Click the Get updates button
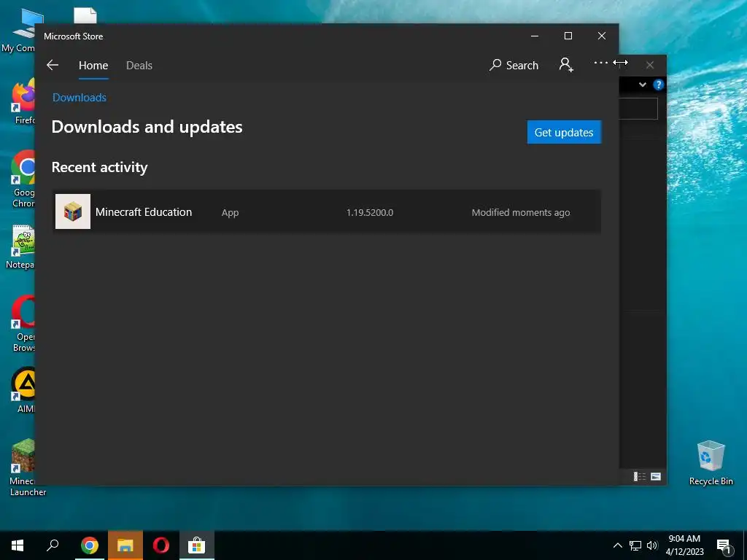The width and height of the screenshot is (747, 560). point(564,133)
